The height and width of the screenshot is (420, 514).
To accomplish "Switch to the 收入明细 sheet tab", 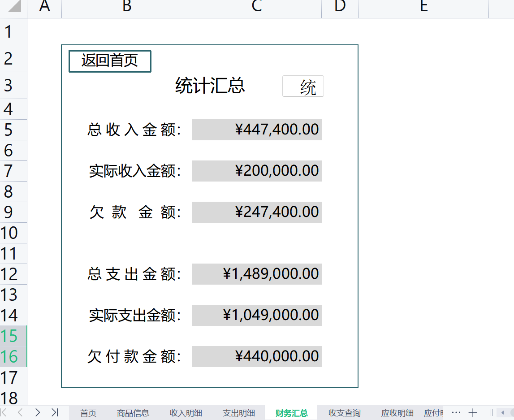I will [186, 413].
